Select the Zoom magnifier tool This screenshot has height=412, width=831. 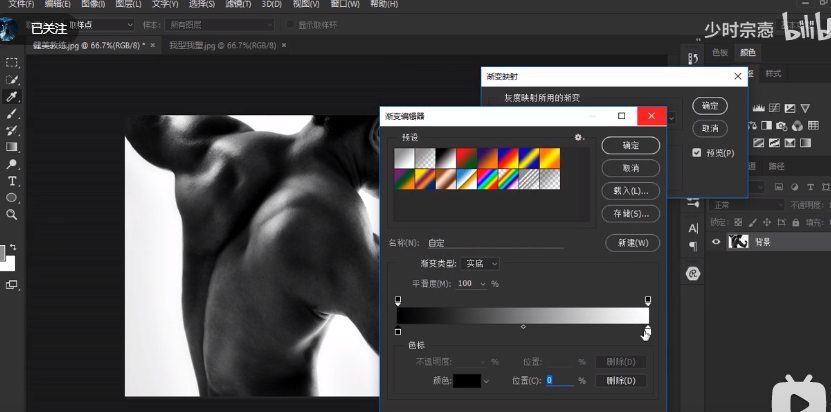tap(12, 215)
